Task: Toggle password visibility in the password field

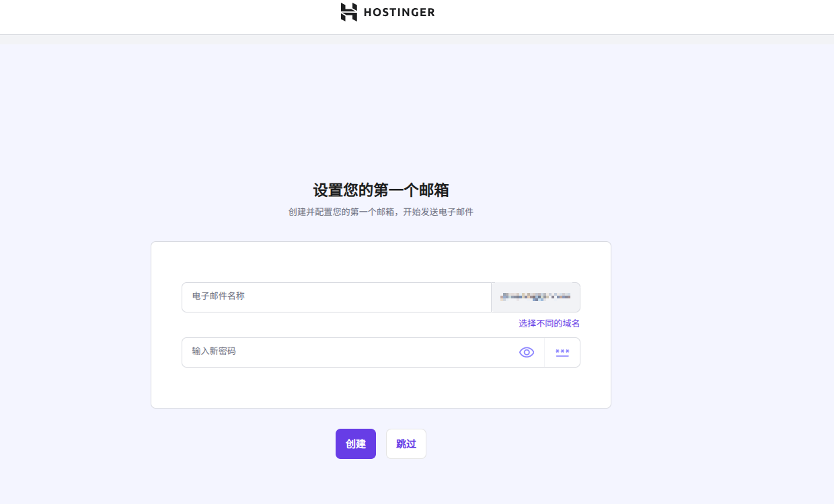Action: (x=527, y=352)
